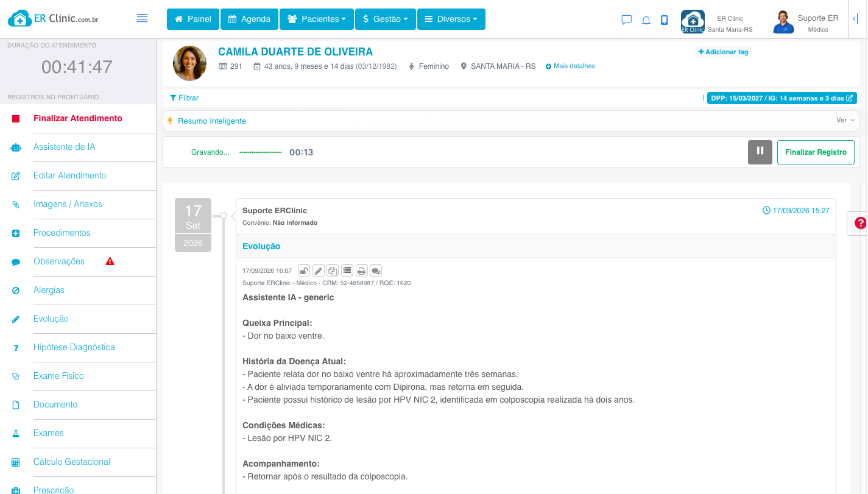This screenshot has width=868, height=494.
Task: Open the Diversos dropdown menu
Action: [451, 19]
